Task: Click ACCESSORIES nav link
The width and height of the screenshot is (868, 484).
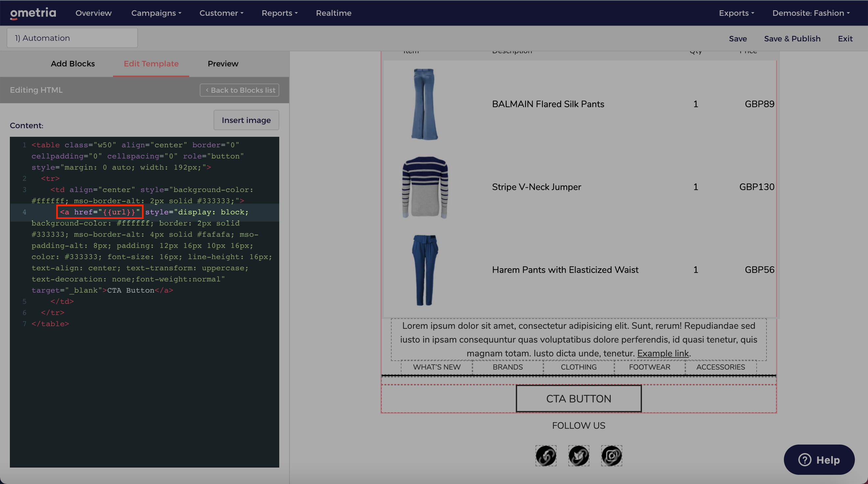Action: coord(720,367)
